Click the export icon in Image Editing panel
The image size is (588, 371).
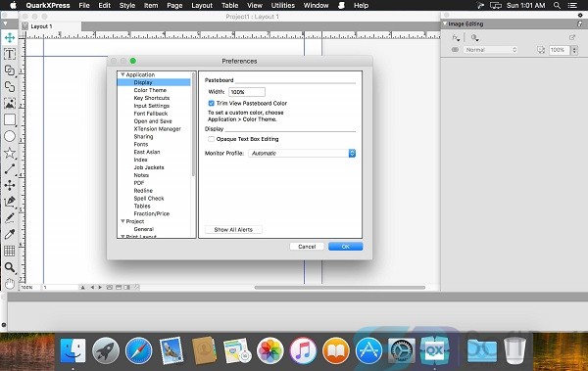coord(572,37)
